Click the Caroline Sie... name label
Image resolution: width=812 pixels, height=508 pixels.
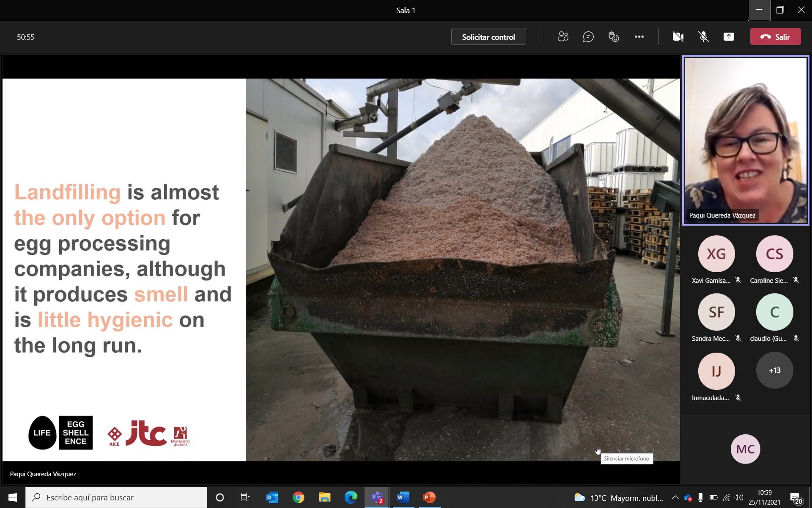769,280
